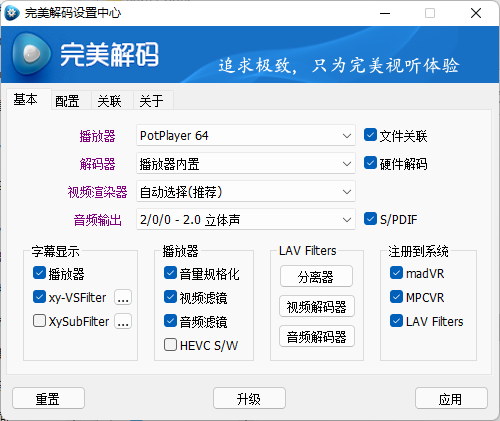Click the 视频解码器 button

(x=317, y=306)
